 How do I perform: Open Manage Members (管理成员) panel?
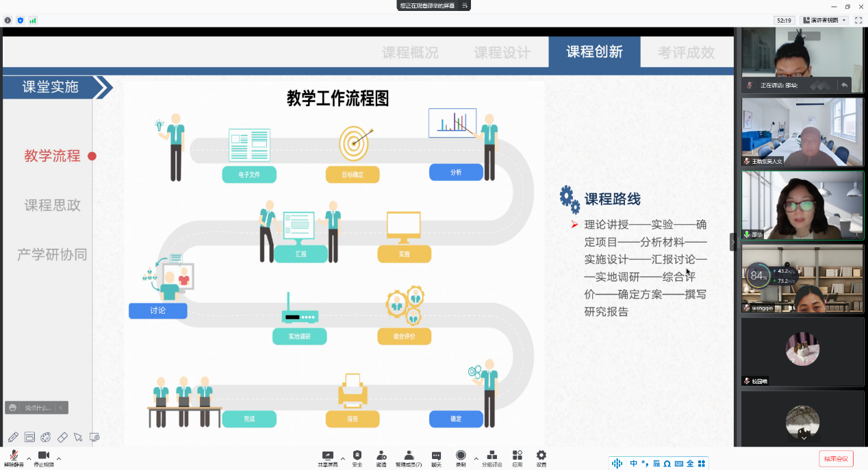pyautogui.click(x=409, y=458)
